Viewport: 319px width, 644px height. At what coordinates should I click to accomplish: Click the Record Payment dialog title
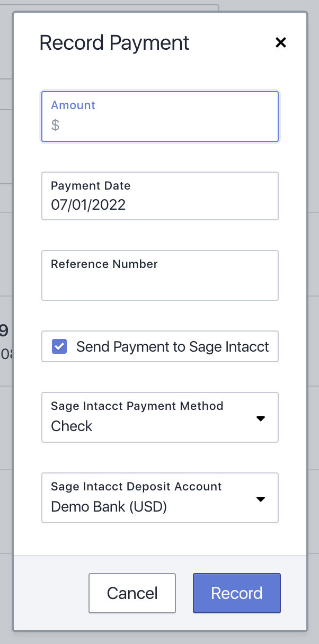coord(114,43)
